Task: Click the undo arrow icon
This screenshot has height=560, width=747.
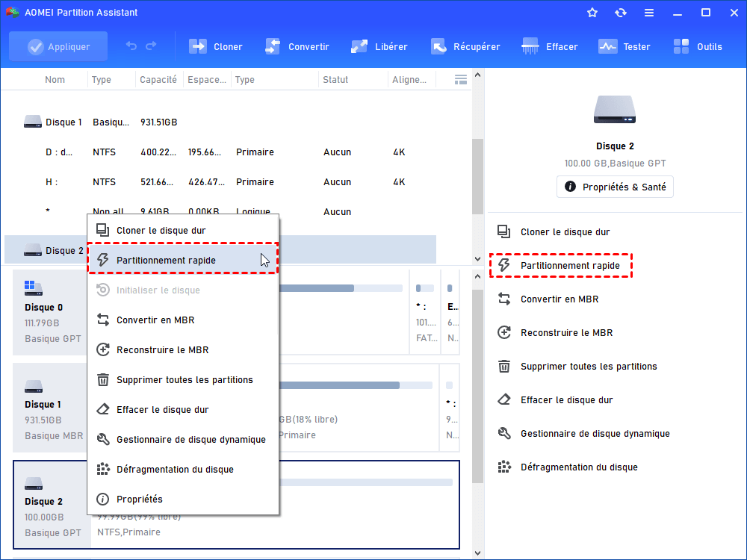Action: (x=131, y=46)
